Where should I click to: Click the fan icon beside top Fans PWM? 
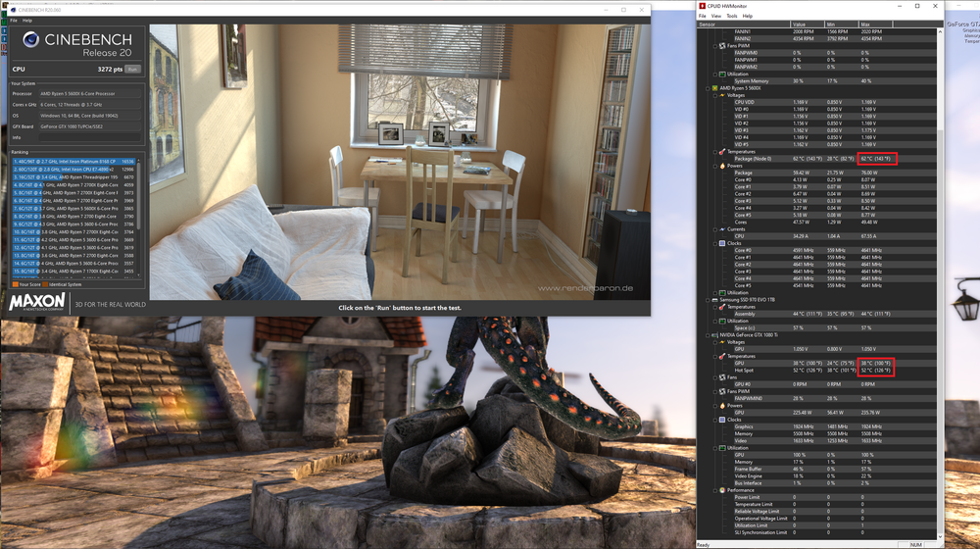tap(722, 46)
